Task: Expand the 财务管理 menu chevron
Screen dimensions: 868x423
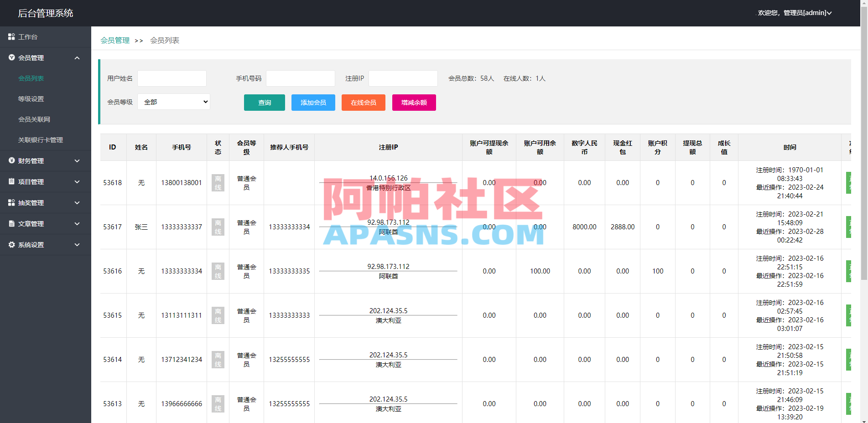Action: coord(77,160)
